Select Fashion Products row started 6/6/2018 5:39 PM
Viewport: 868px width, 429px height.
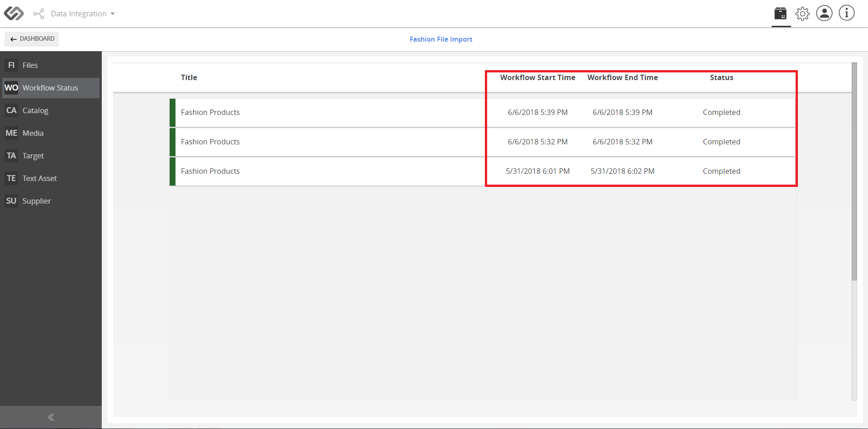point(483,113)
